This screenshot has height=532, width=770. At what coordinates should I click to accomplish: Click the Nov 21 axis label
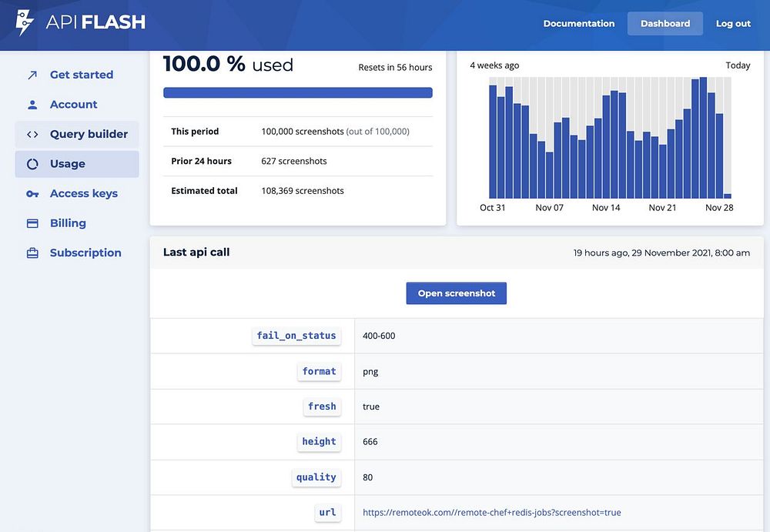pos(662,208)
